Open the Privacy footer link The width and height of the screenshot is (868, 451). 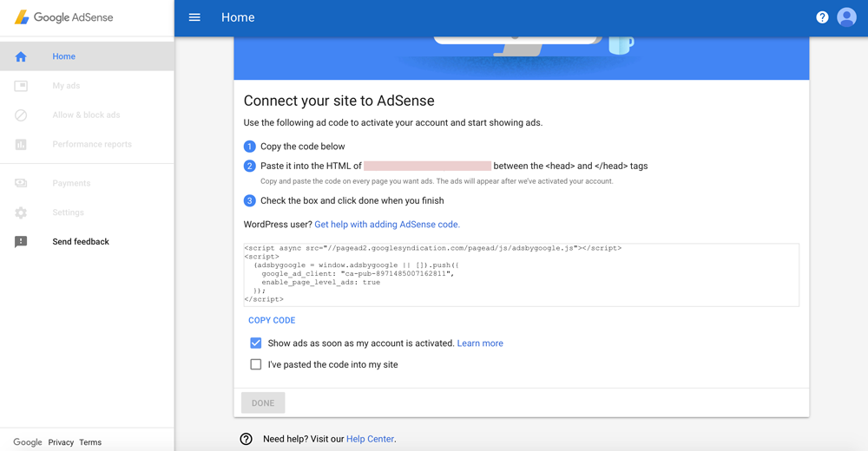[61, 442]
